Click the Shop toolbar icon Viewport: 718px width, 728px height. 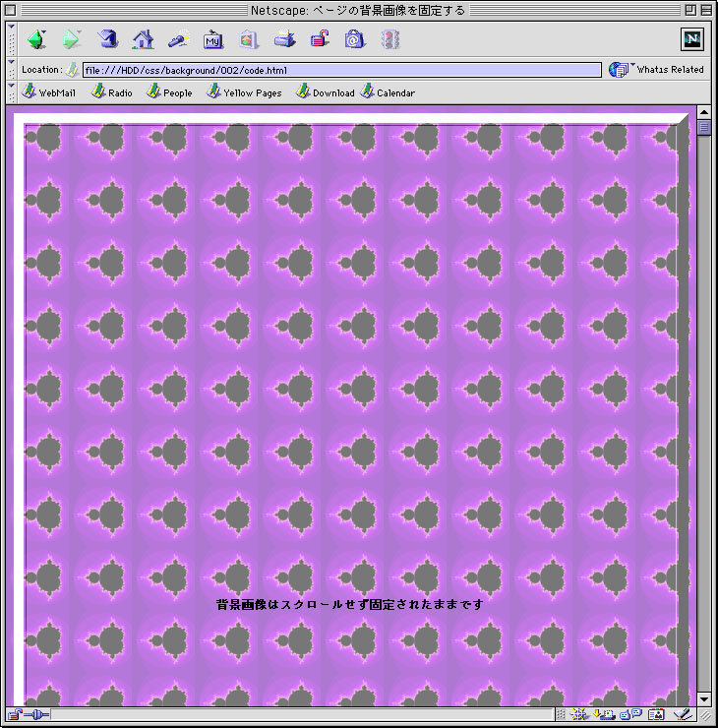point(354,39)
